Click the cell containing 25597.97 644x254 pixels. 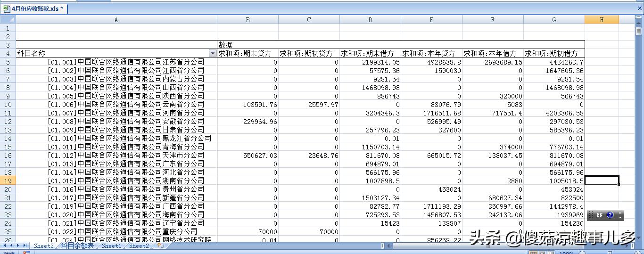pyautogui.click(x=309, y=104)
